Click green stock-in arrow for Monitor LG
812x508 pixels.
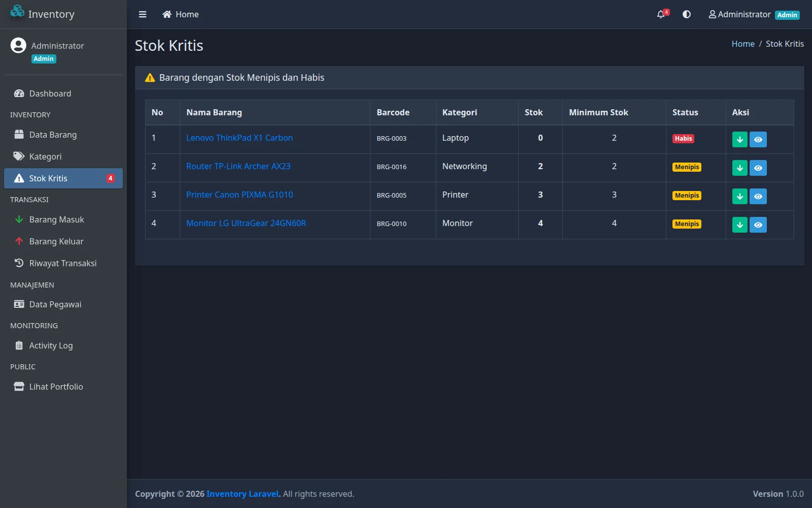(740, 225)
